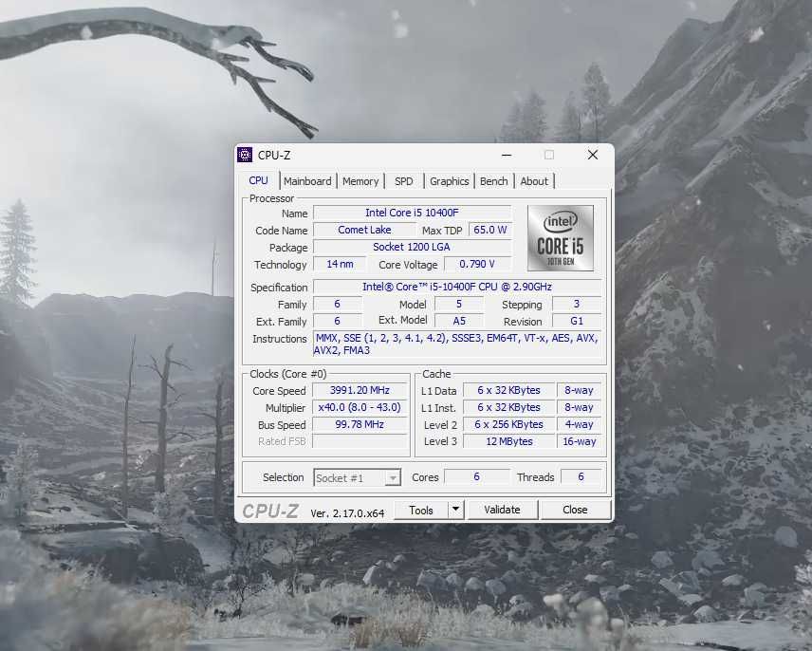Click the Ext. Family value field

click(338, 321)
